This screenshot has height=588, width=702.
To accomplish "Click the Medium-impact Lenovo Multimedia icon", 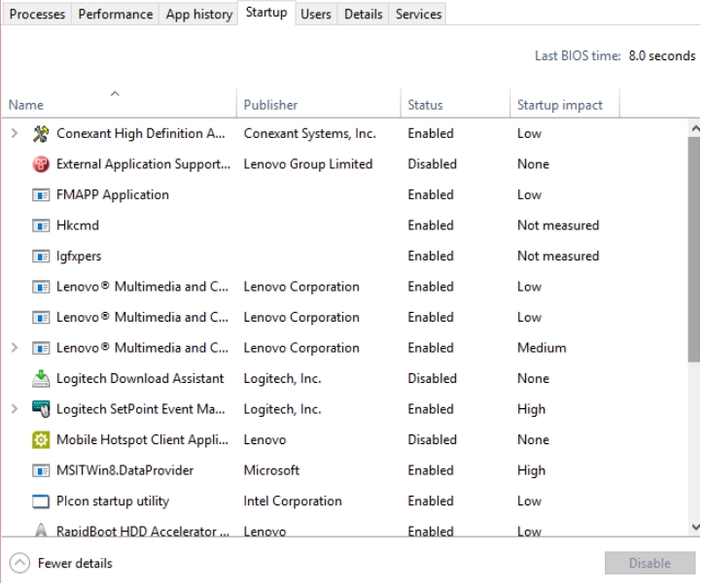I will [41, 348].
